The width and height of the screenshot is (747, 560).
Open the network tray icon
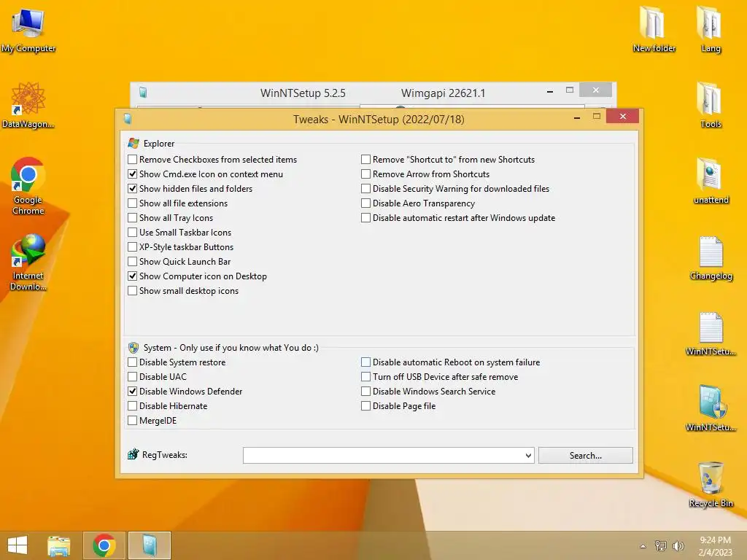[661, 545]
